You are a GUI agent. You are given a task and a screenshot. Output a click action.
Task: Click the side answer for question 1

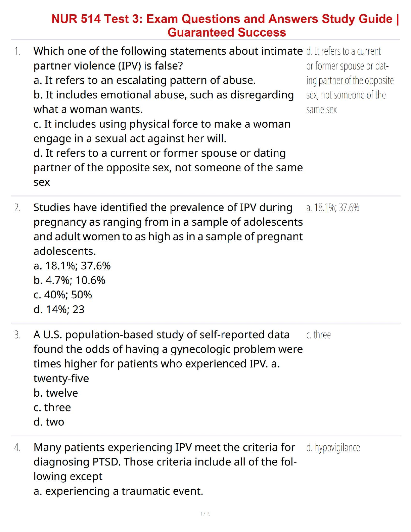[349, 80]
